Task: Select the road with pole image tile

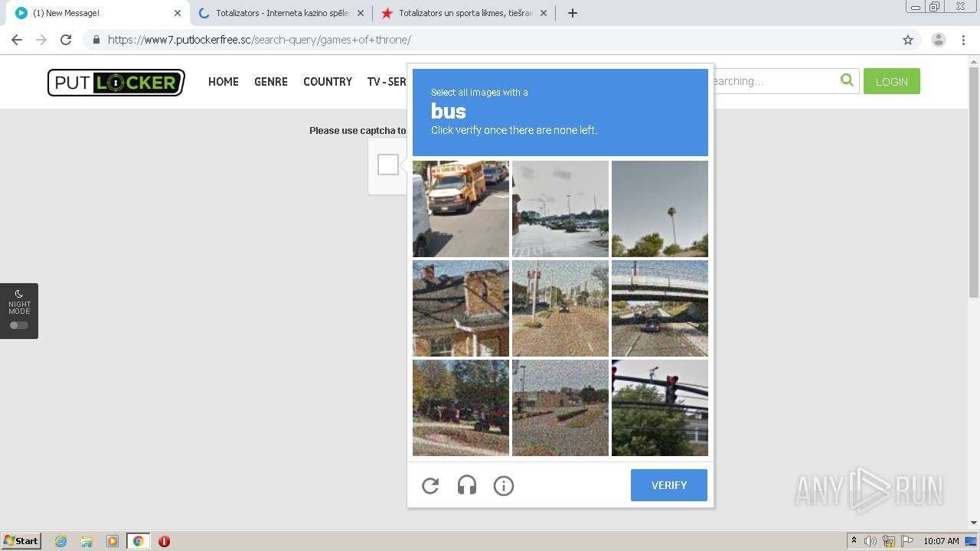Action: click(x=560, y=308)
